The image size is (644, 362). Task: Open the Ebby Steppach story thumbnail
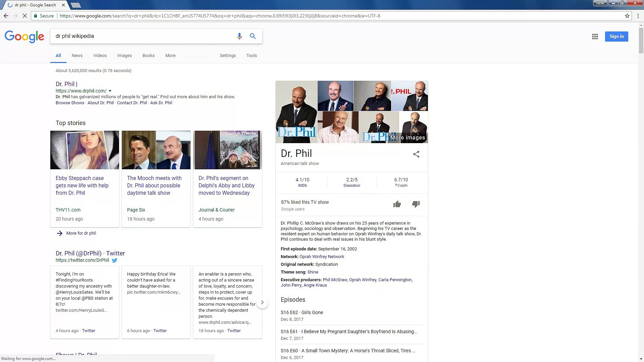tap(85, 150)
